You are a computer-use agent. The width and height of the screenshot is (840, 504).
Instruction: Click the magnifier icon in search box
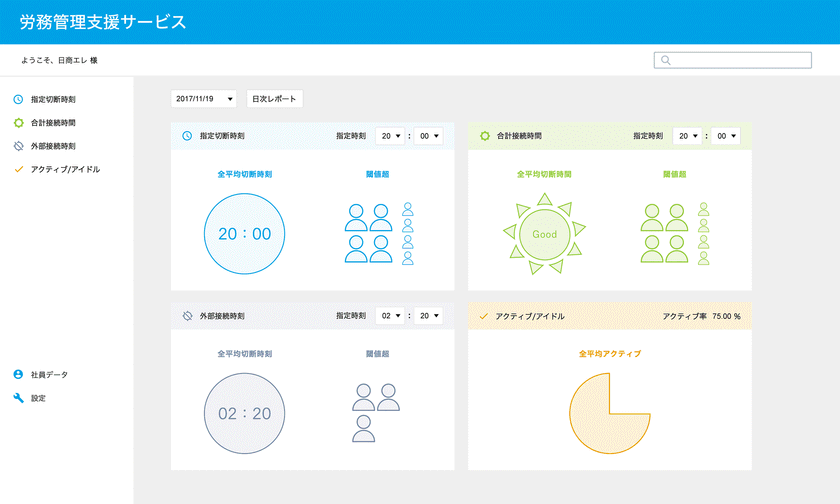[666, 60]
